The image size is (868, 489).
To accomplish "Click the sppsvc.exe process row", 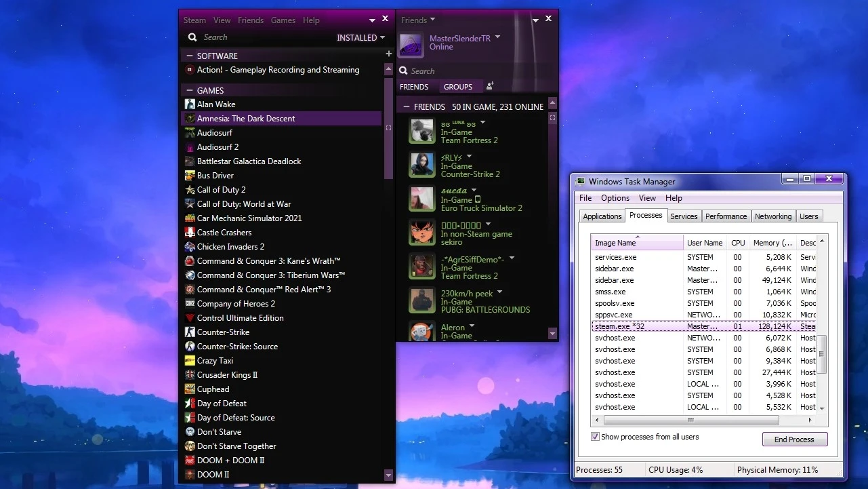I will point(704,315).
